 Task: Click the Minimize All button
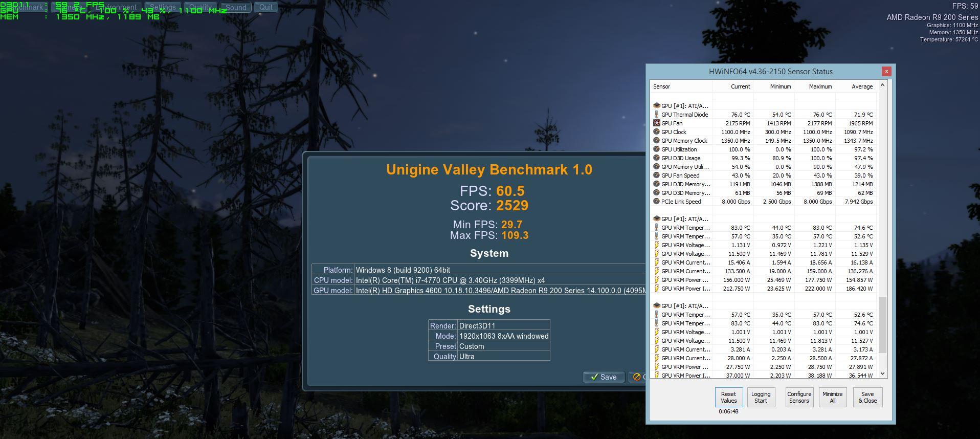(832, 397)
